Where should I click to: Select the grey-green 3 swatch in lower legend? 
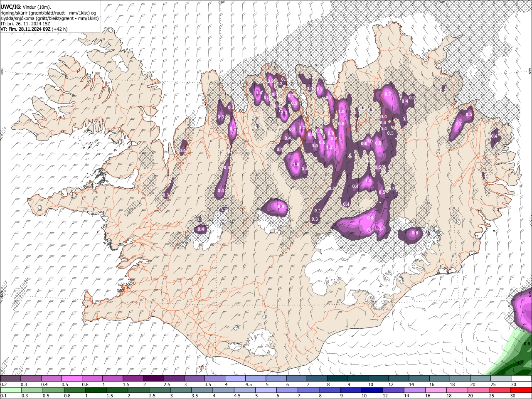[181, 390]
